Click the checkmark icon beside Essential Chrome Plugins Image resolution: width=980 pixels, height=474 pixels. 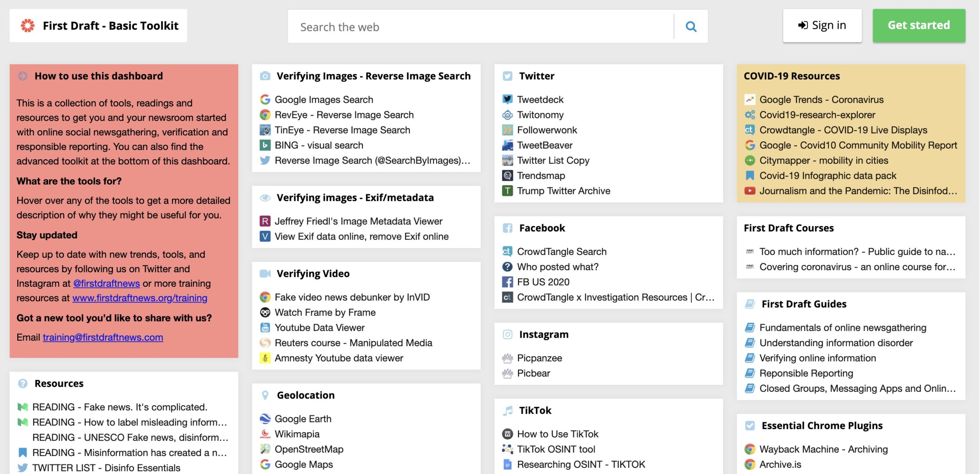click(x=750, y=425)
